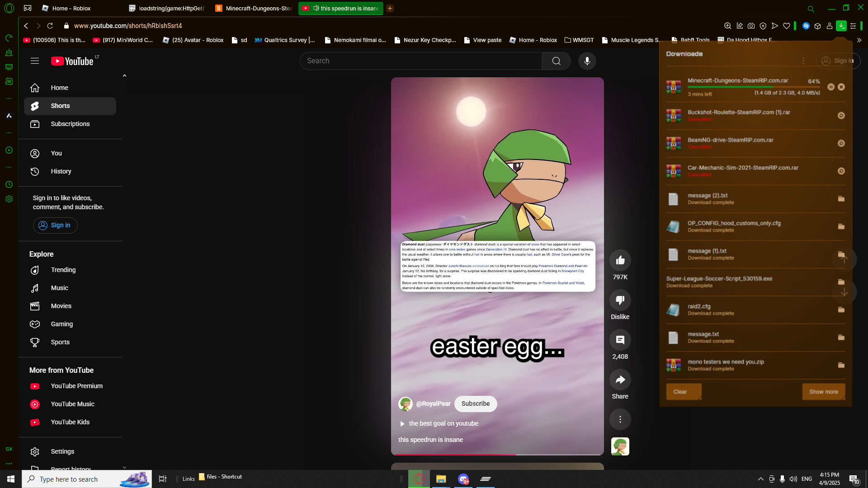The image size is (868, 488).
Task: Open the @RoyalPear channel link
Action: [x=433, y=404]
